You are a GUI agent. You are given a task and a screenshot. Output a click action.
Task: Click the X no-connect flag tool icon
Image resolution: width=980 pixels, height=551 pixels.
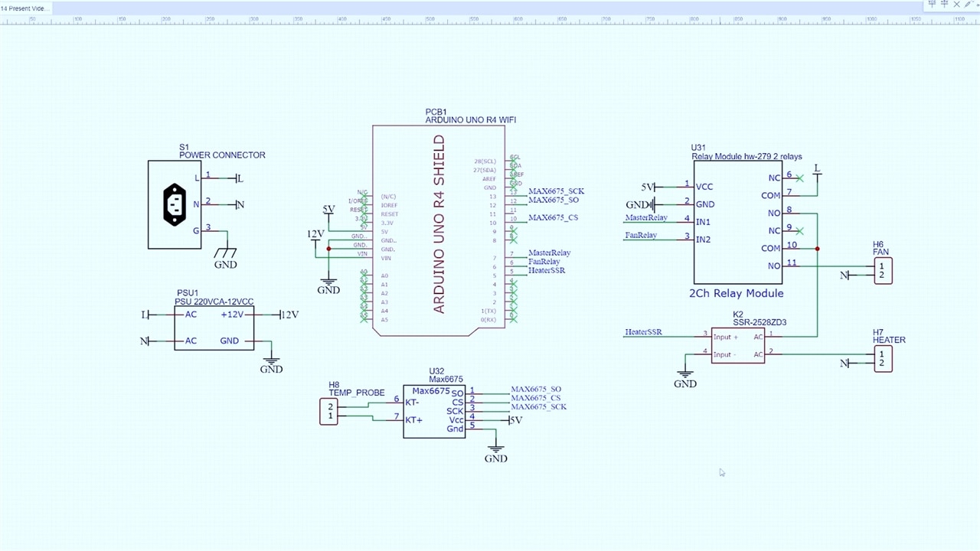tap(956, 5)
